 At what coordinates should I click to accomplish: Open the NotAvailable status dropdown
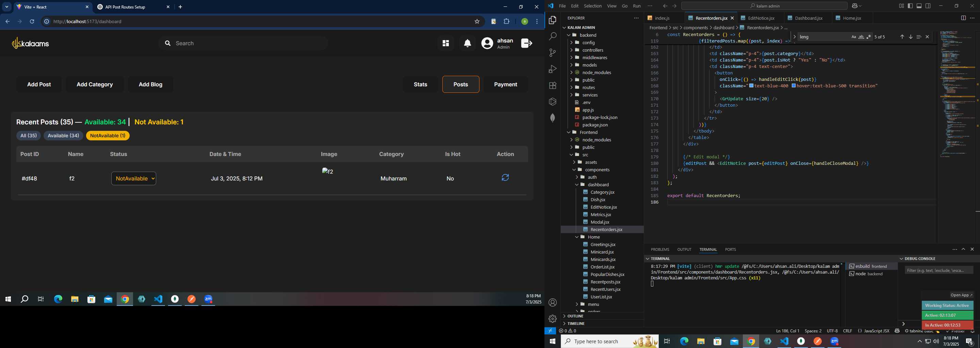133,178
